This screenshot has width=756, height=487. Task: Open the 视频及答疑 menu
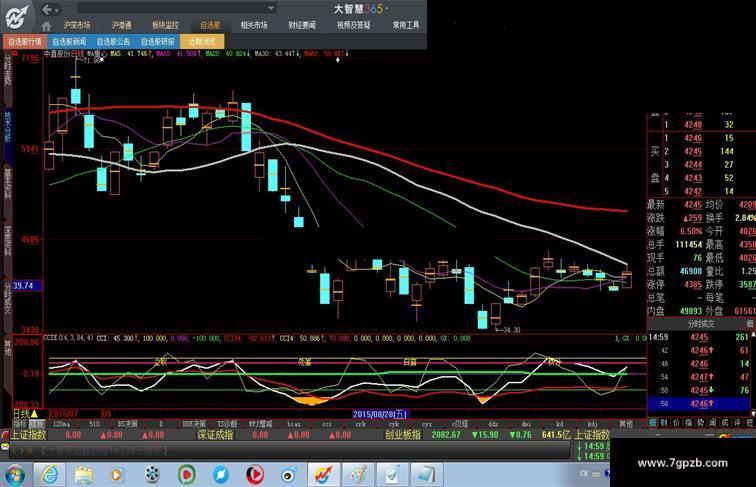pyautogui.click(x=354, y=25)
